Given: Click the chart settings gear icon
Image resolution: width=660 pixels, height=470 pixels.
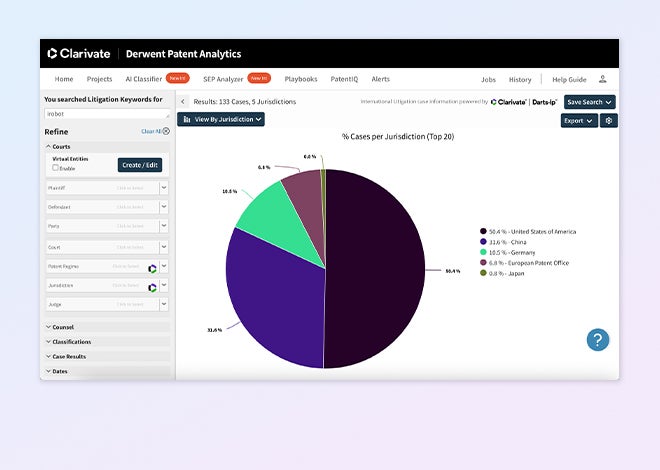Looking at the screenshot, I should [x=608, y=121].
